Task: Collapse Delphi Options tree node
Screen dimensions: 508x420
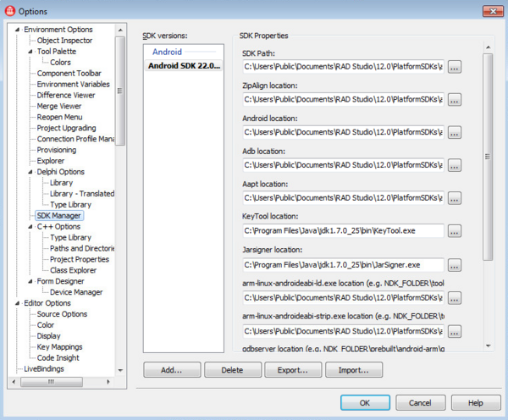Action: click(x=30, y=172)
